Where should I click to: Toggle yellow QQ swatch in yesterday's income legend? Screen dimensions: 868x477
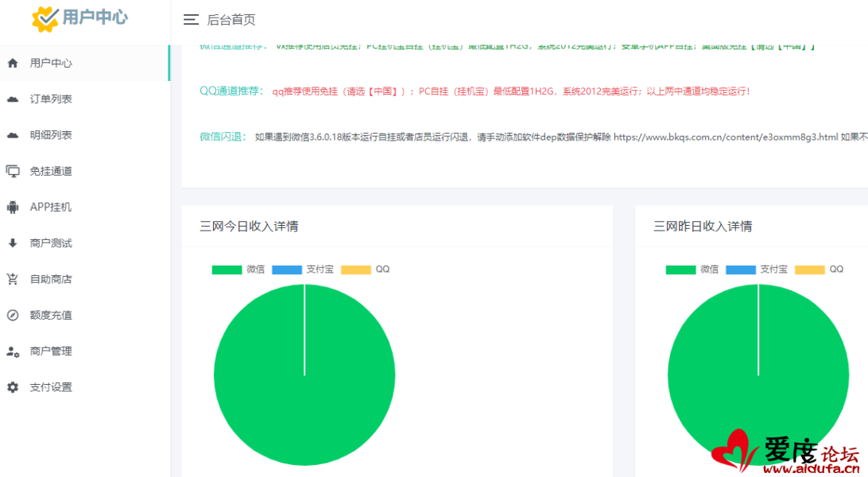click(x=810, y=270)
